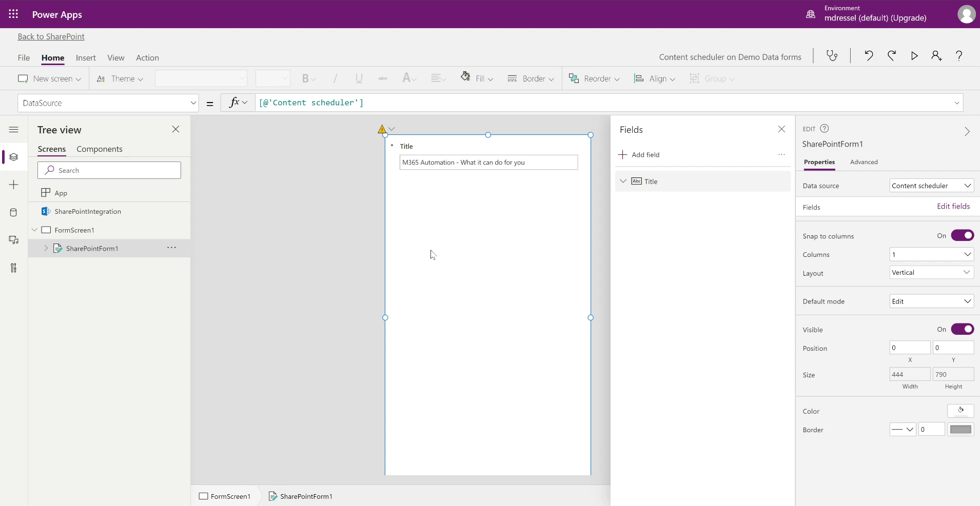Open the user account avatar
This screenshot has width=980, height=506.
point(966,14)
